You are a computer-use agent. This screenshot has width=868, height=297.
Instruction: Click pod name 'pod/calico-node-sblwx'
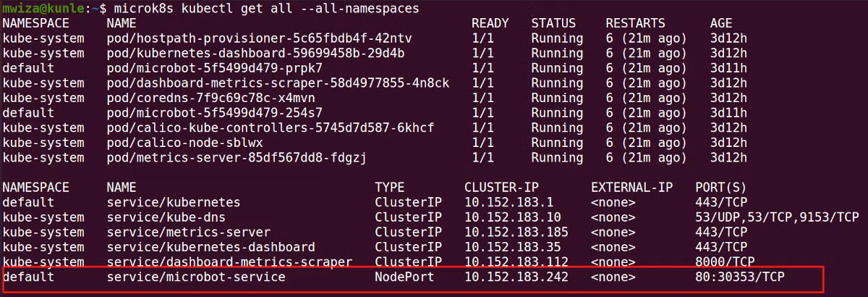184,143
